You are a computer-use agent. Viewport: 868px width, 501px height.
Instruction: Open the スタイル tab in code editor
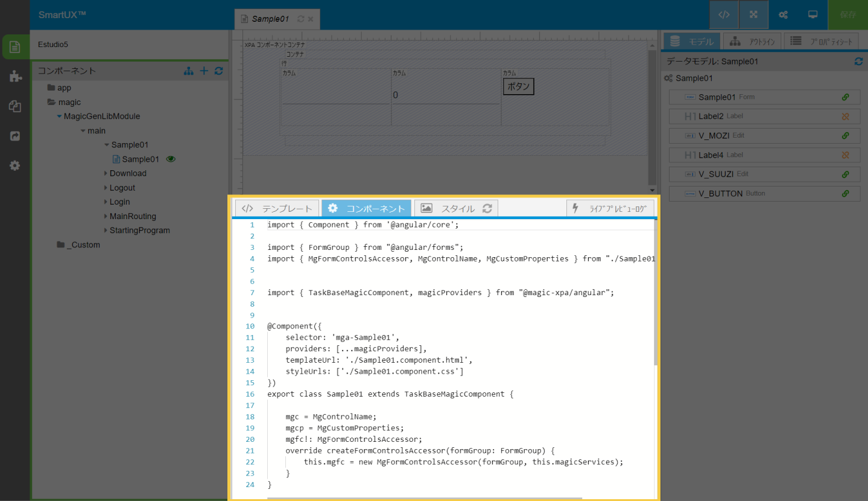(448, 208)
